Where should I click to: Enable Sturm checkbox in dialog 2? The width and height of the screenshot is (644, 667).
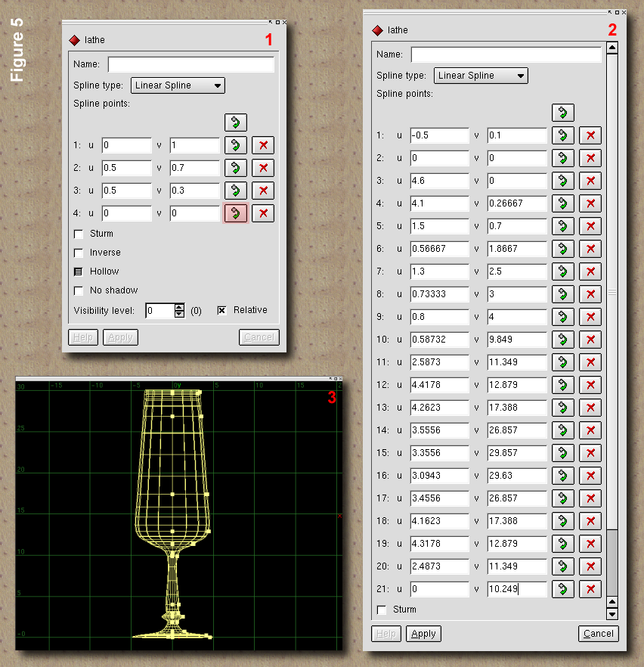click(382, 610)
